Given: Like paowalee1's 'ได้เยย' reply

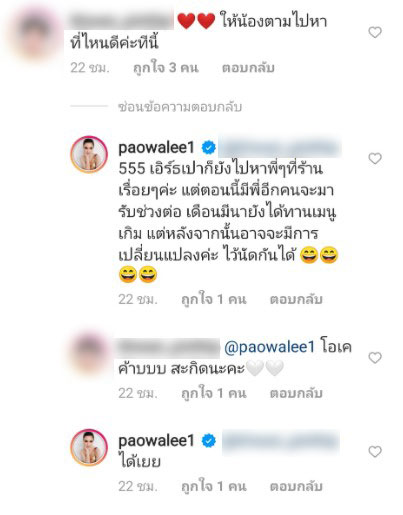Looking at the screenshot, I should 375,452.
